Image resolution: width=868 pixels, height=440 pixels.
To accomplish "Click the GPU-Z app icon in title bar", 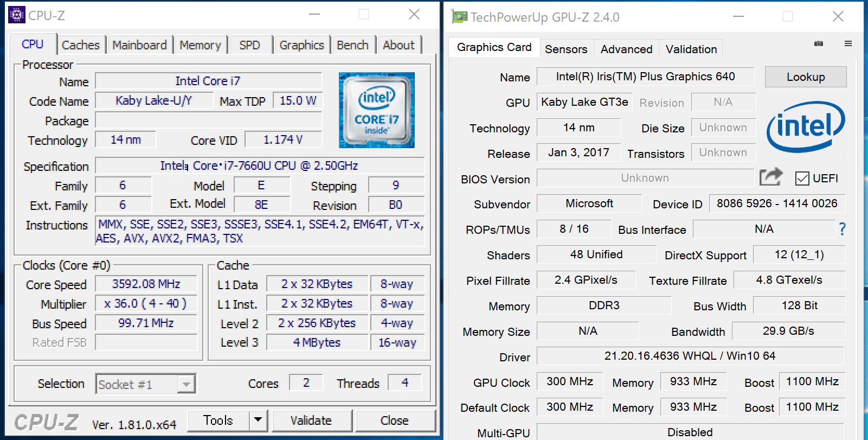I will coord(459,17).
